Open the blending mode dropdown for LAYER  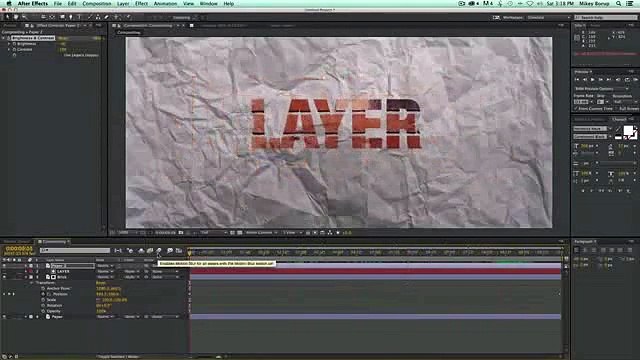pyautogui.click(x=105, y=271)
